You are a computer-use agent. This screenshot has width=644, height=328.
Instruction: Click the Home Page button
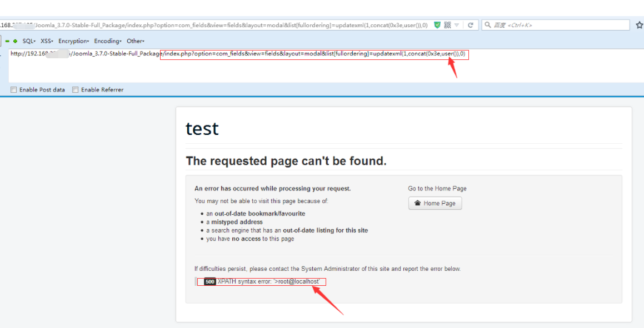click(x=435, y=203)
